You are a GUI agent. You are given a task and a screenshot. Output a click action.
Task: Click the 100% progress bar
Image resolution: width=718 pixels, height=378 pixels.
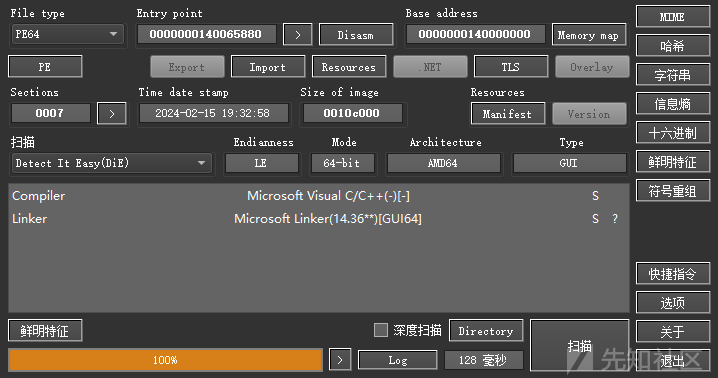tap(165, 360)
